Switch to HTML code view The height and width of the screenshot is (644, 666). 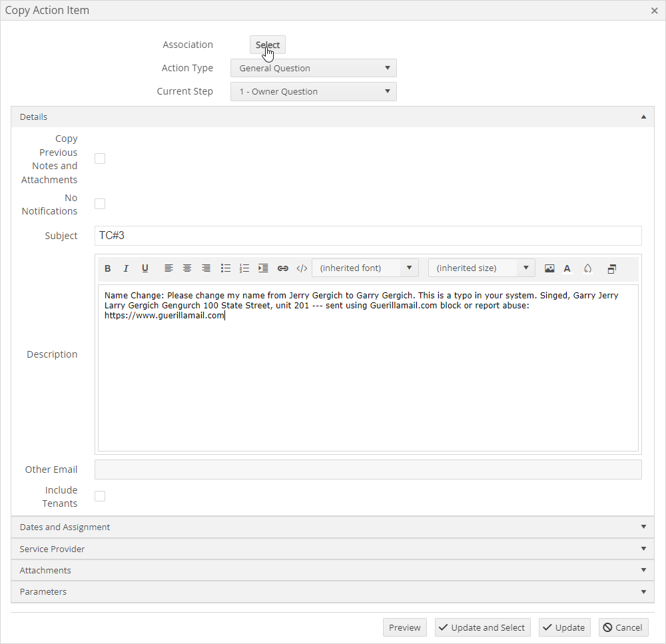point(302,268)
